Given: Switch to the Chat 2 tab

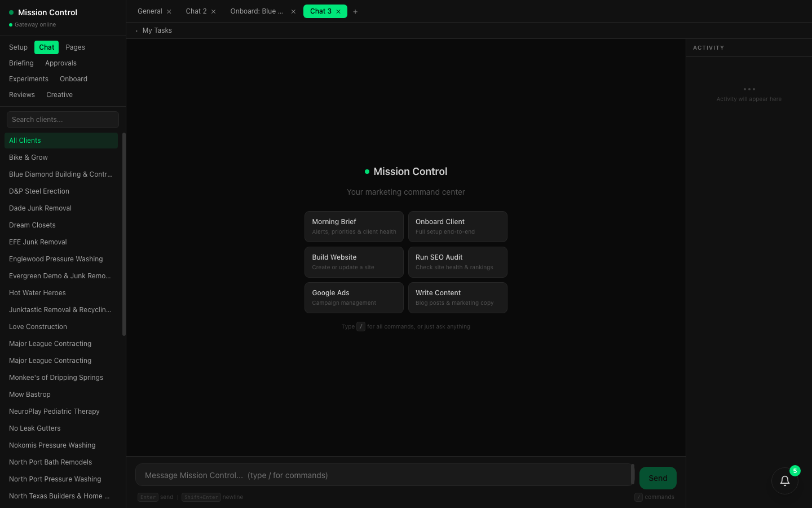Looking at the screenshot, I should (196, 11).
